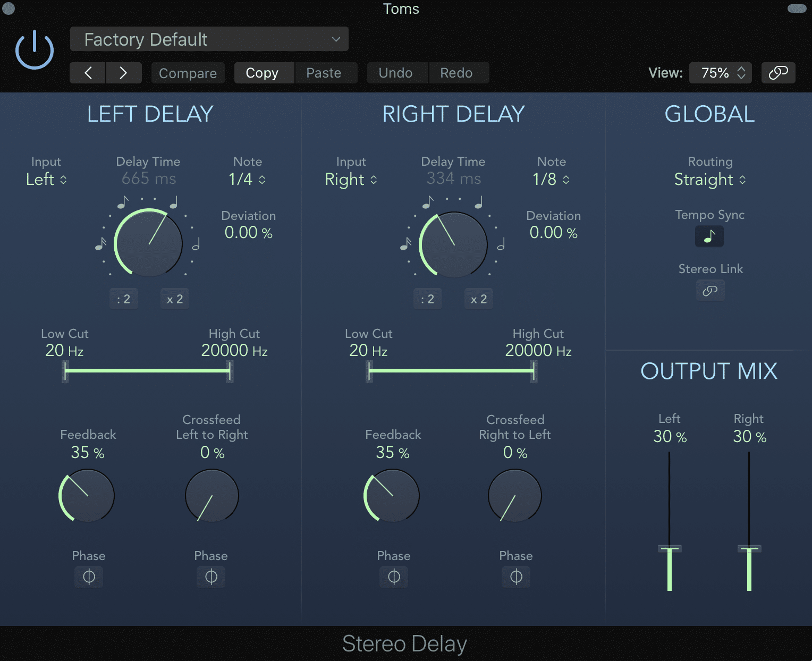Screen dimensions: 812x661
Task: Click the gray window close dot
Action: (x=9, y=9)
